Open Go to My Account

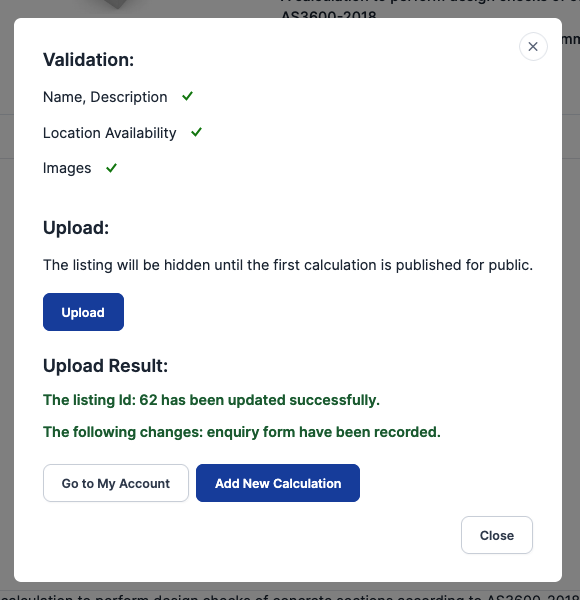pyautogui.click(x=116, y=483)
